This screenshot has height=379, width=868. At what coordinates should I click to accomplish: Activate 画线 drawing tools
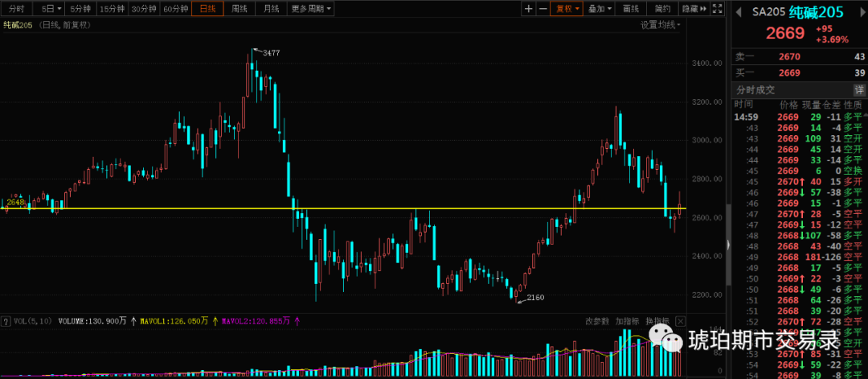[x=631, y=9]
